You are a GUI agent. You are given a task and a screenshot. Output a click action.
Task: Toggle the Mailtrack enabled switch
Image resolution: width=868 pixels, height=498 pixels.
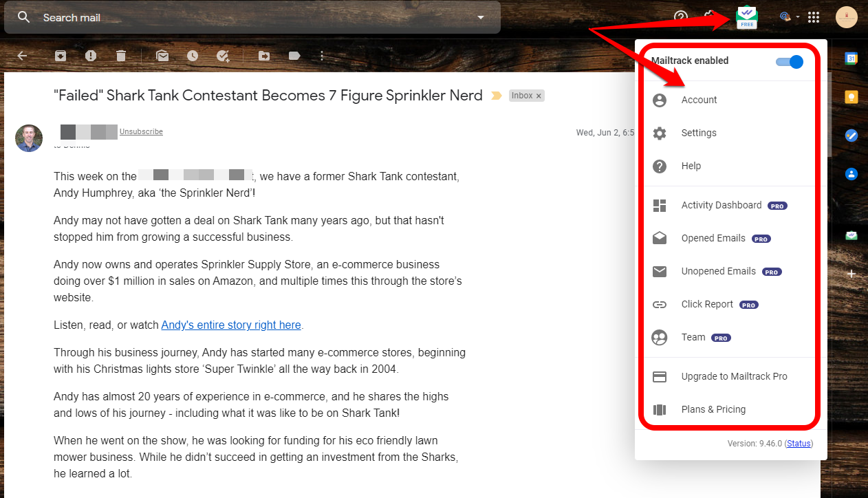[790, 62]
